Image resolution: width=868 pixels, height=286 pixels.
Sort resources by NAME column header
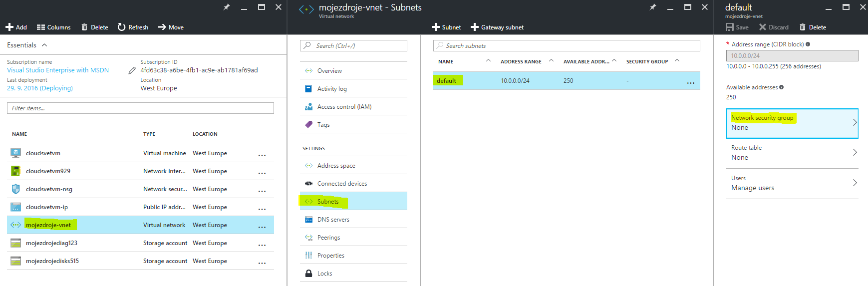19,134
